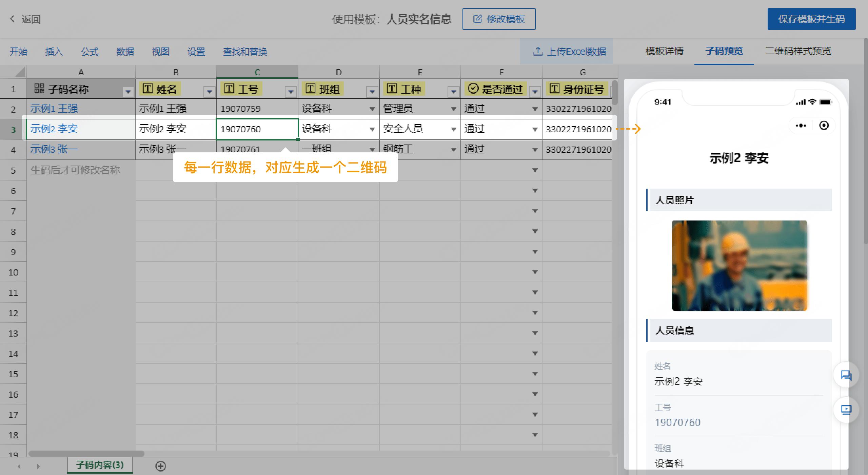Click the chat bubble icon on the right edge

846,375
